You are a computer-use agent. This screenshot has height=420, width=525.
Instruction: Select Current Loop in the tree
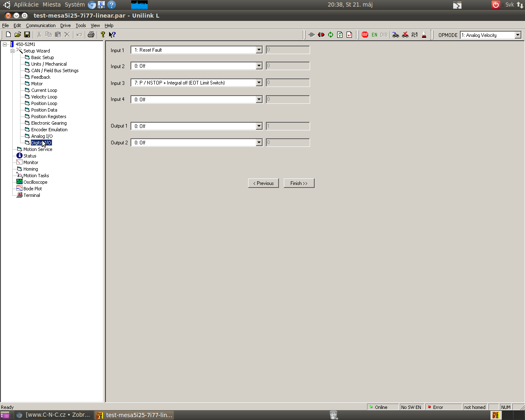pos(44,90)
